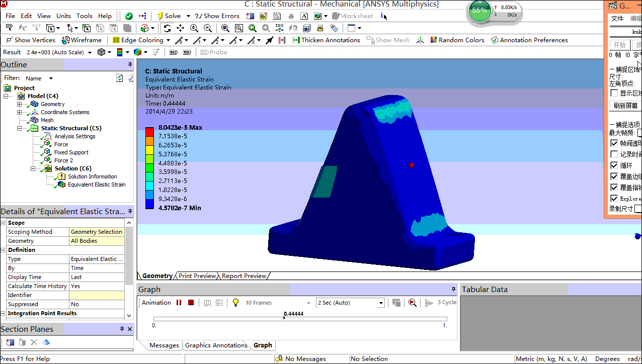Open the Result scale dropdown
Screen dimensions: 642x364
tap(90, 52)
